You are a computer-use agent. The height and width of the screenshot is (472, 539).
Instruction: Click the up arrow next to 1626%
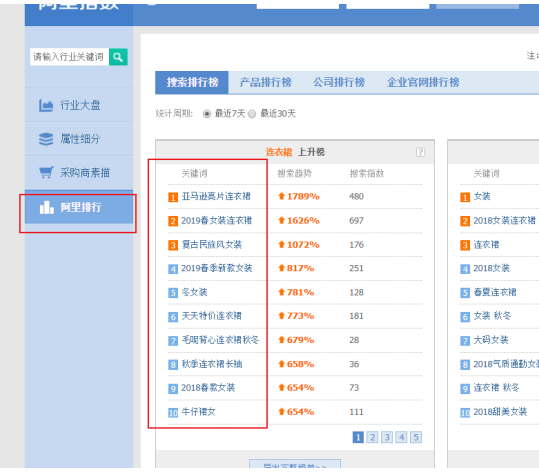coord(282,220)
